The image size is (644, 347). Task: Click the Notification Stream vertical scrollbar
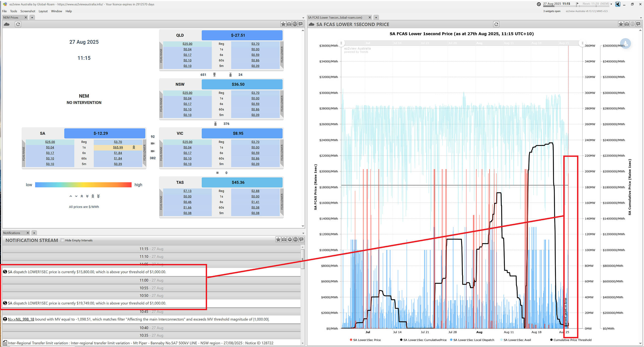click(x=303, y=259)
